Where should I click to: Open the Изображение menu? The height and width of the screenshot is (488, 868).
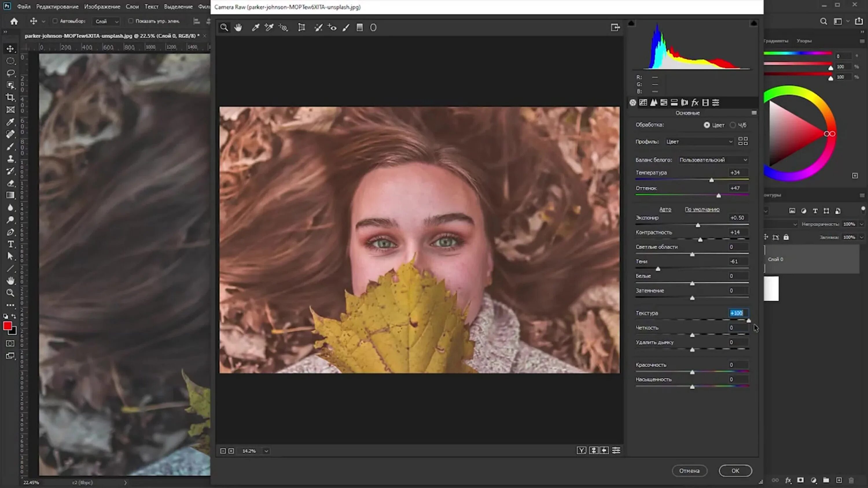102,6
